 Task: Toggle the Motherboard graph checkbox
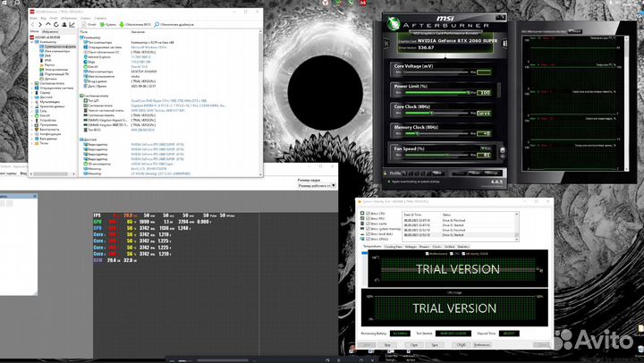[427, 254]
